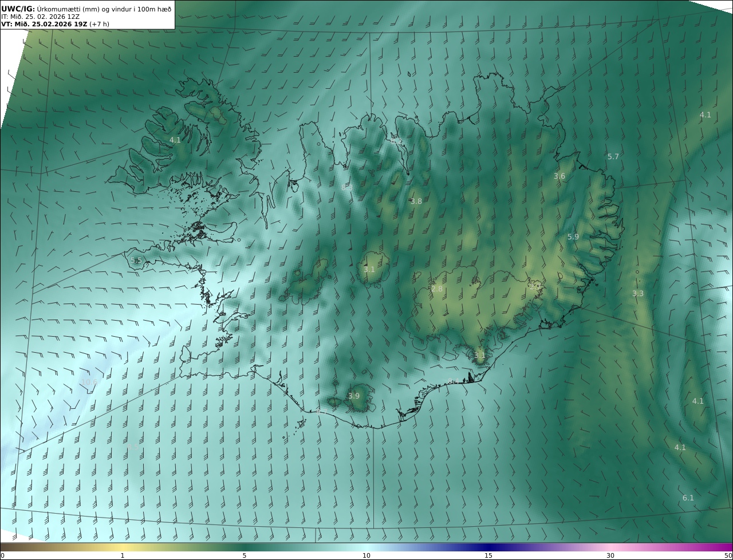Click the 3.3 value east of Iceland

click(638, 293)
